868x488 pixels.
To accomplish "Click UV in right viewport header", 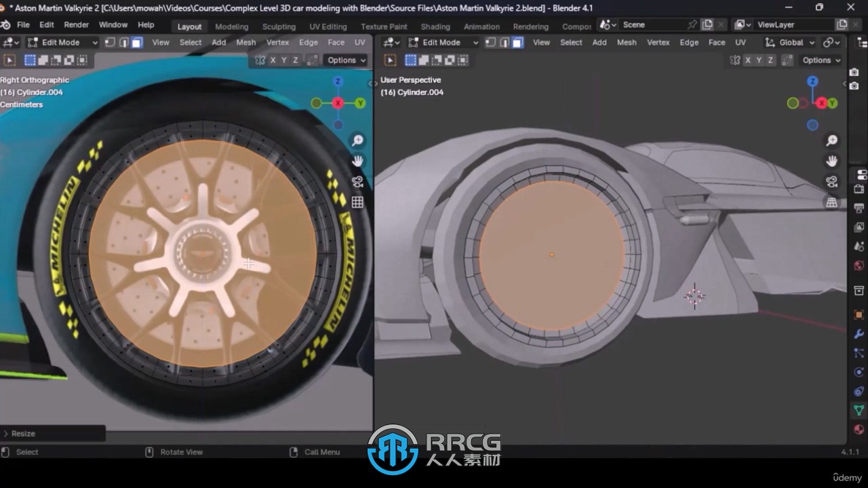I will tap(741, 42).
